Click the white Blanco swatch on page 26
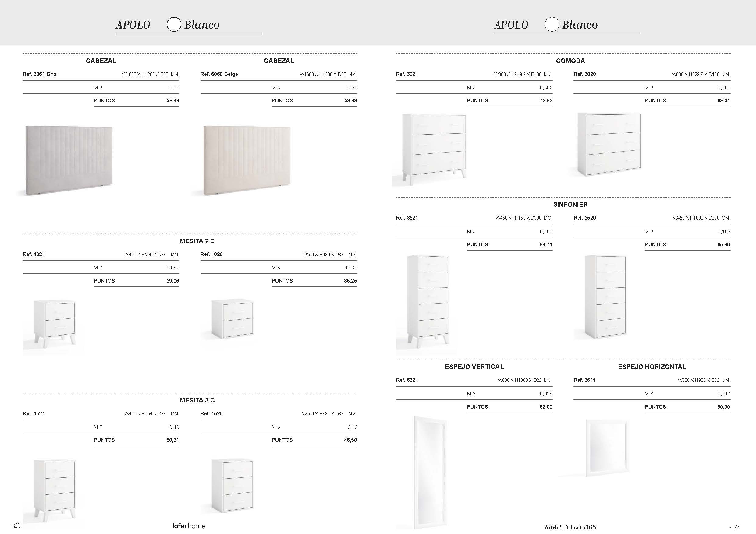Image resolution: width=756 pixels, height=534 pixels. 174,24
